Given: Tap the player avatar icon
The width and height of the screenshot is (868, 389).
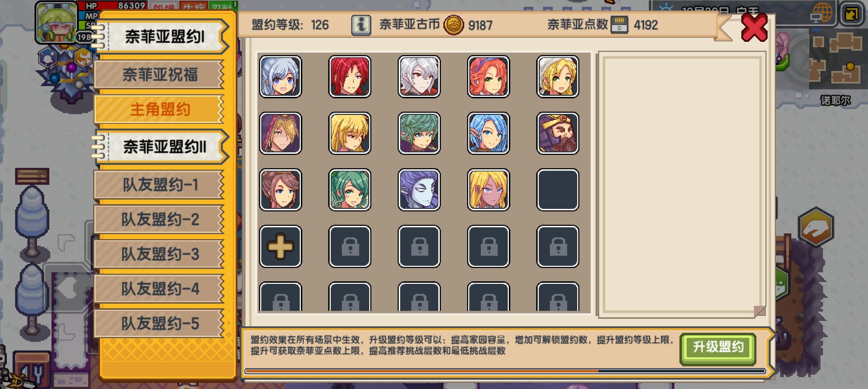Looking at the screenshot, I should coord(56,22).
